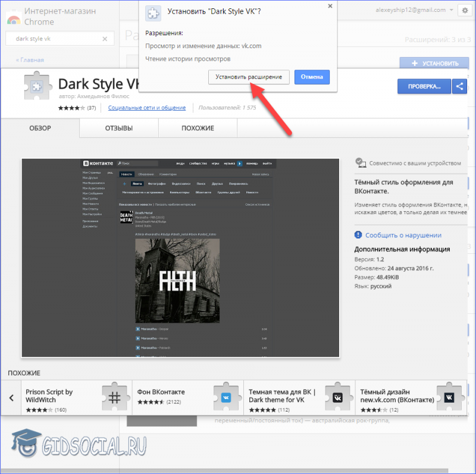This screenshot has height=474, width=476.
Task: Click the Тёмный дизайн (12) rating
Action: coord(379,410)
